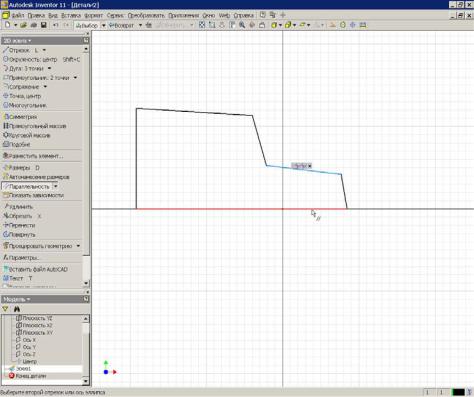The height and width of the screenshot is (397, 474).
Task: Open Преобразовать menu
Action: [x=146, y=15]
